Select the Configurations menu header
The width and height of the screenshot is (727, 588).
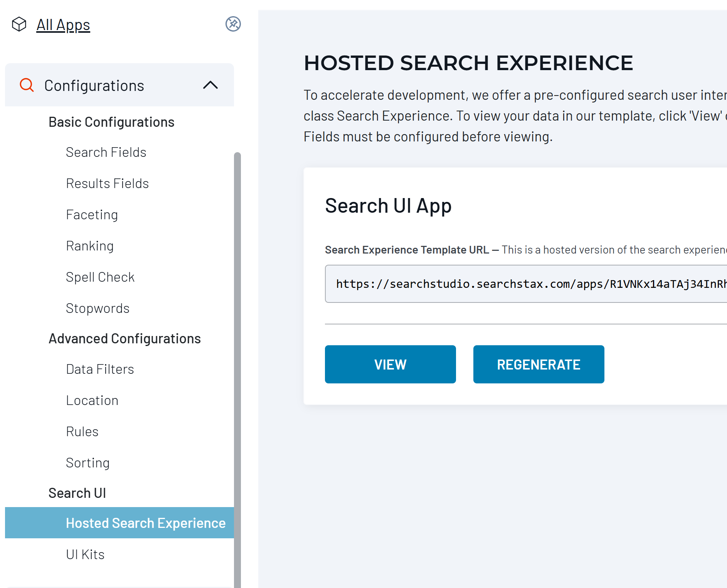(x=119, y=85)
